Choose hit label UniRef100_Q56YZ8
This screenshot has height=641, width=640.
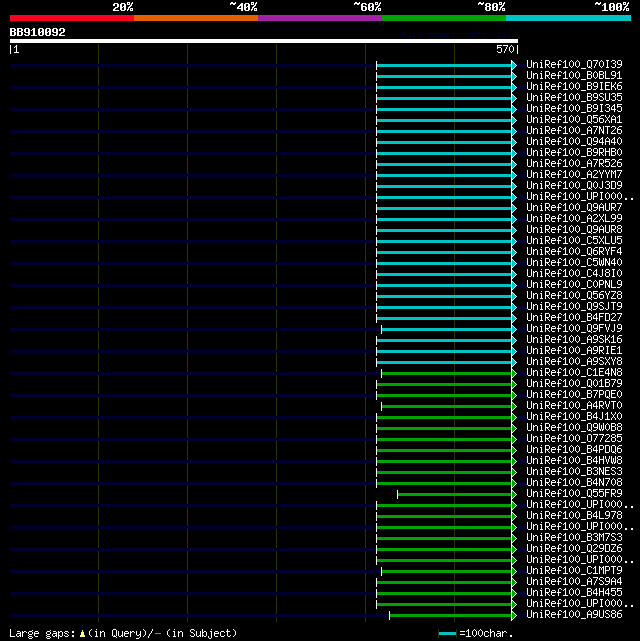tap(574, 295)
